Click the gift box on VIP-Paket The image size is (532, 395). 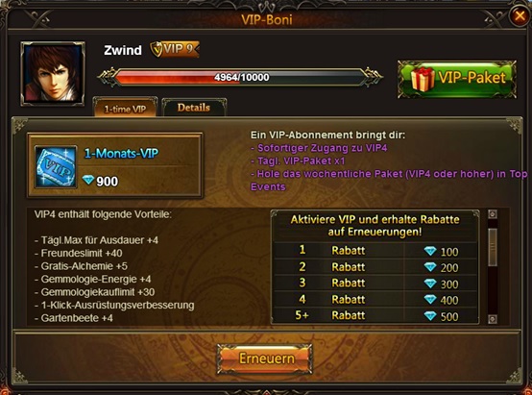(423, 79)
